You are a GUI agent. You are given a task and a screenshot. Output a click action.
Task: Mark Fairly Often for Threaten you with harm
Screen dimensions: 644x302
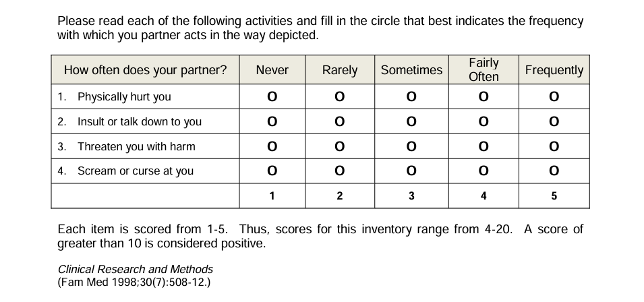point(483,147)
